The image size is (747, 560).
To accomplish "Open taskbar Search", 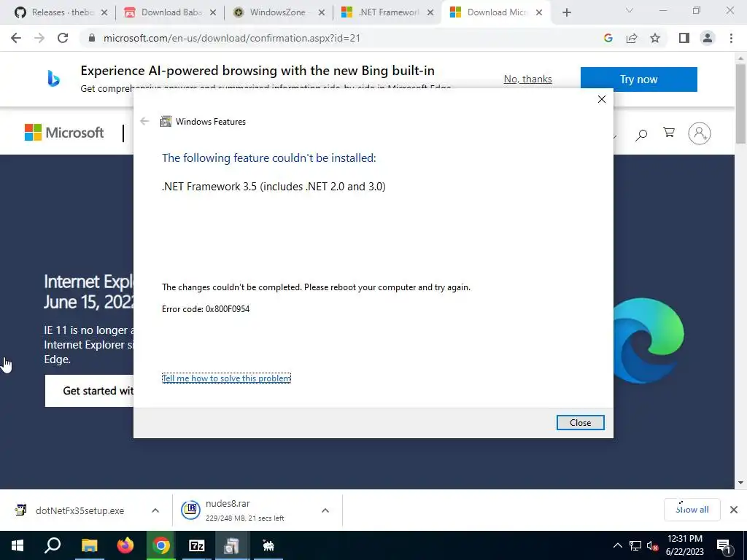I will (x=53, y=545).
